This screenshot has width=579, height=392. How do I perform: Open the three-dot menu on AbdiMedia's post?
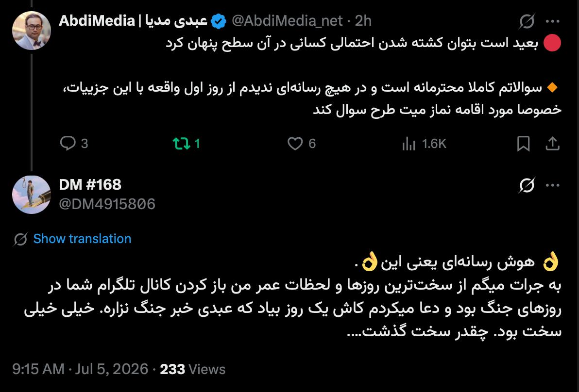pyautogui.click(x=552, y=21)
